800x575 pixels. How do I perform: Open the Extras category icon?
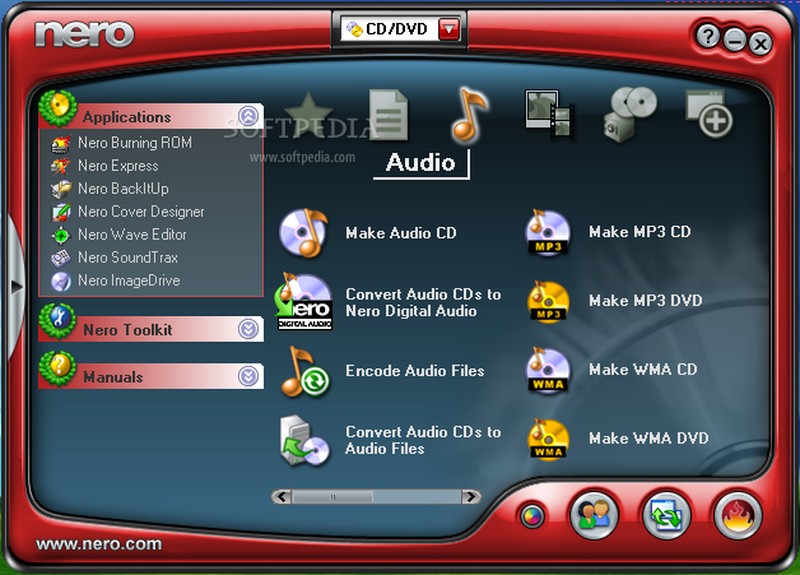coord(709,113)
